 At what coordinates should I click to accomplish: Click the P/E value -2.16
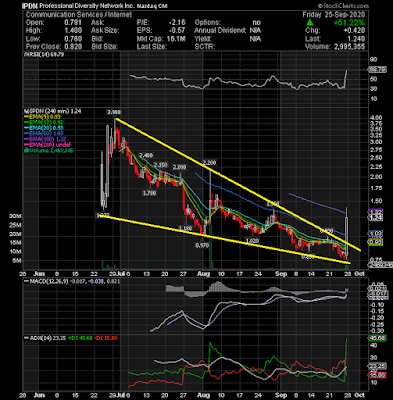(x=177, y=23)
